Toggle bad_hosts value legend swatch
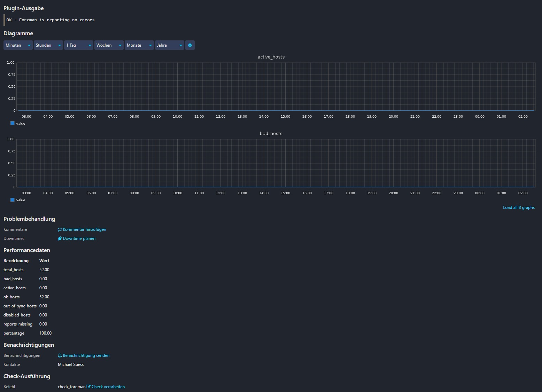The width and height of the screenshot is (542, 392). 13,200
